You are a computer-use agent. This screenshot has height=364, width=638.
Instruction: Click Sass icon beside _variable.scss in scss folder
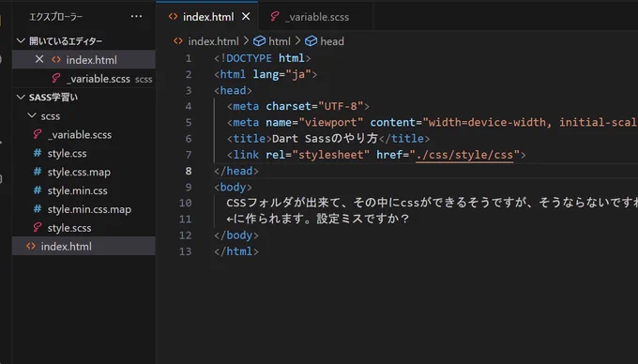[x=38, y=134]
